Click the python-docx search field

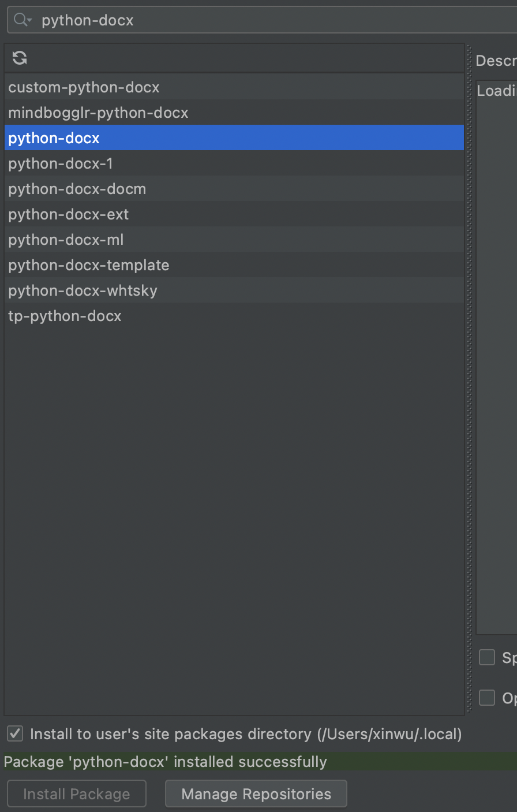[x=260, y=20]
